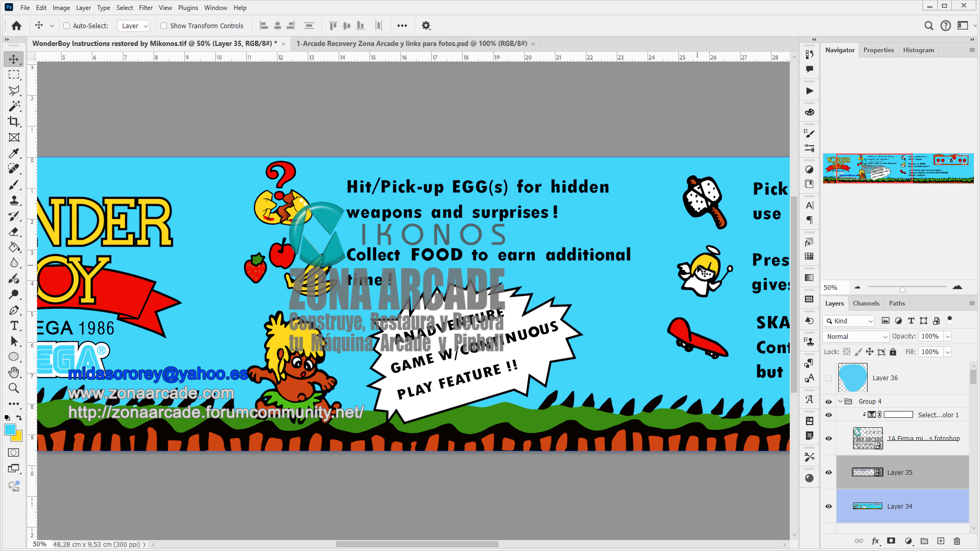Click the default colors reset icon
The height and width of the screenshot is (551, 980).
point(7,418)
